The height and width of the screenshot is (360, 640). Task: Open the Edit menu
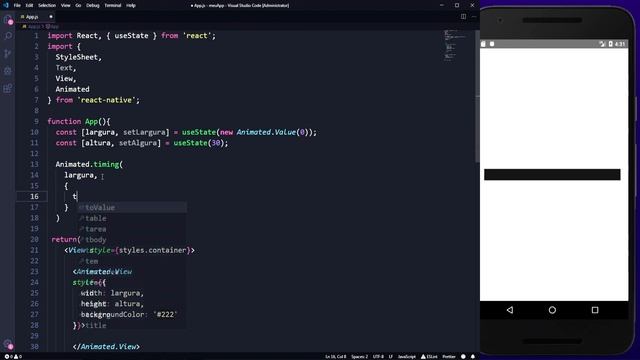(29, 5)
